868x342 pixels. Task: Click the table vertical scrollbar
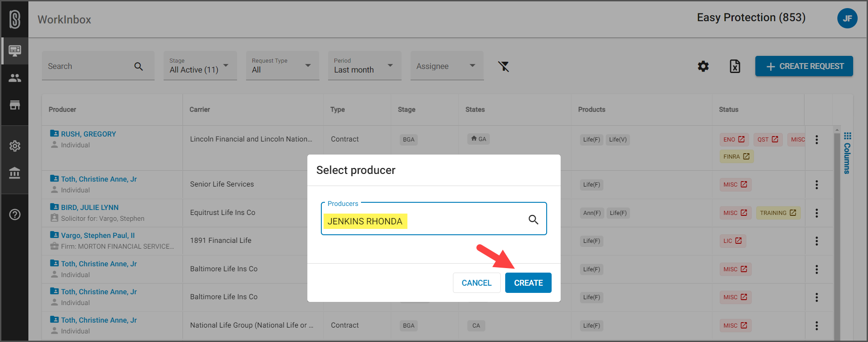coord(837,234)
